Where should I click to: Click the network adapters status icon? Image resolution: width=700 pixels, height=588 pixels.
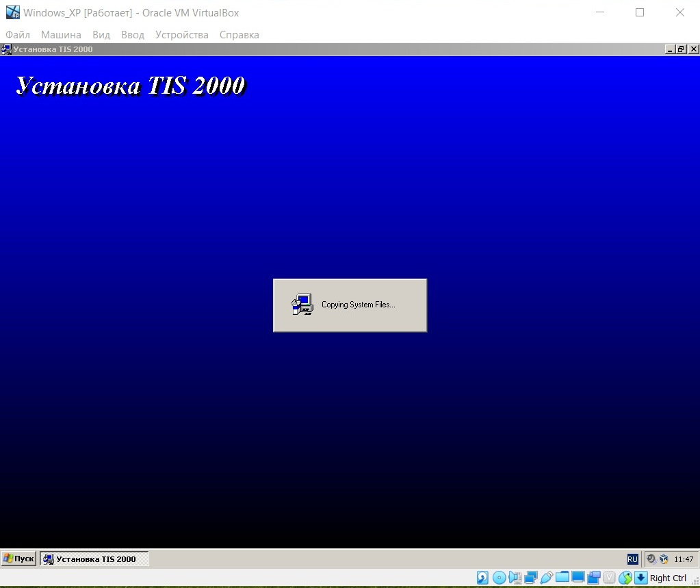point(531,578)
